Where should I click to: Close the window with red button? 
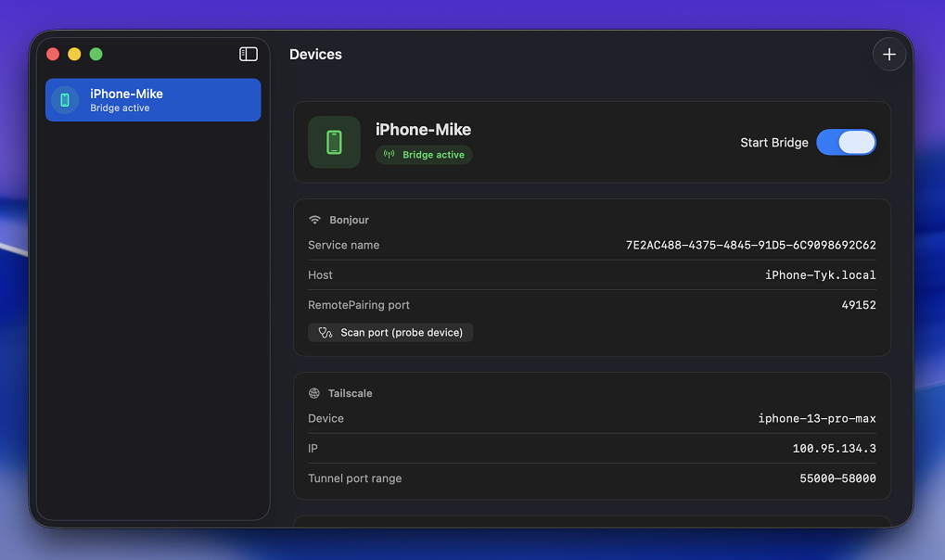53,55
